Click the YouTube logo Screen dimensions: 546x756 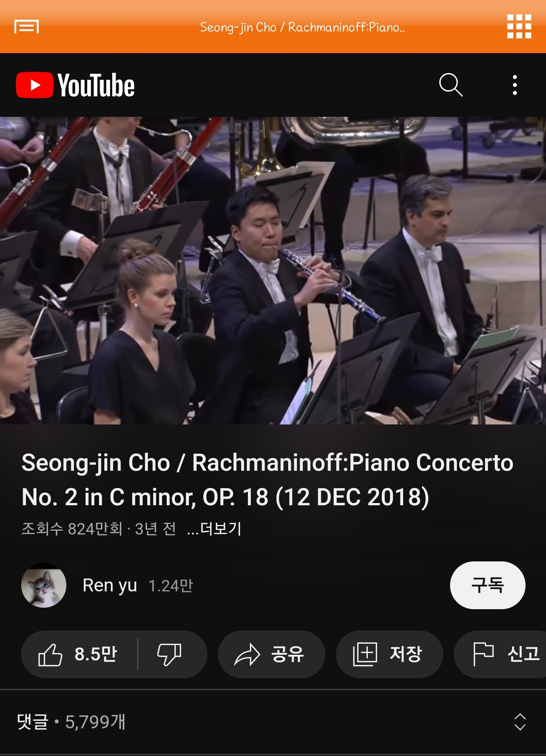pyautogui.click(x=75, y=85)
